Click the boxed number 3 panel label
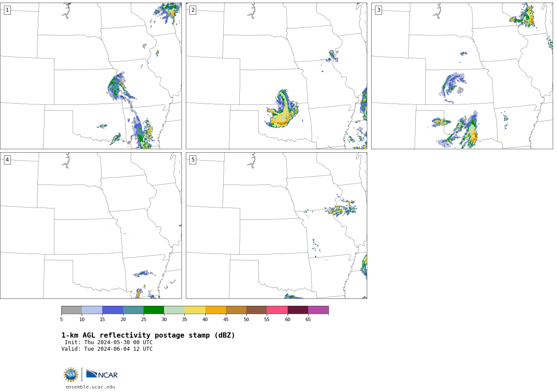557x392 pixels. point(378,10)
